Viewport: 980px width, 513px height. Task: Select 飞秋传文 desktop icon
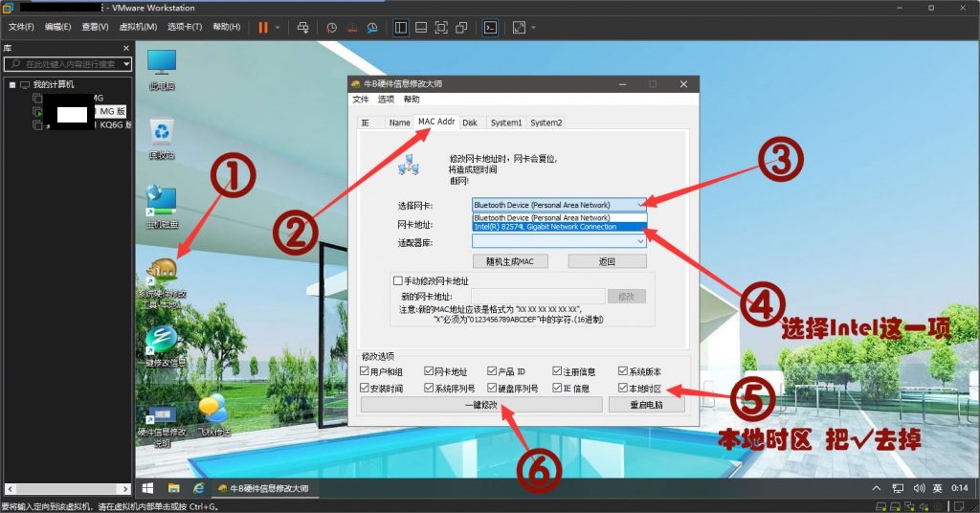point(213,415)
